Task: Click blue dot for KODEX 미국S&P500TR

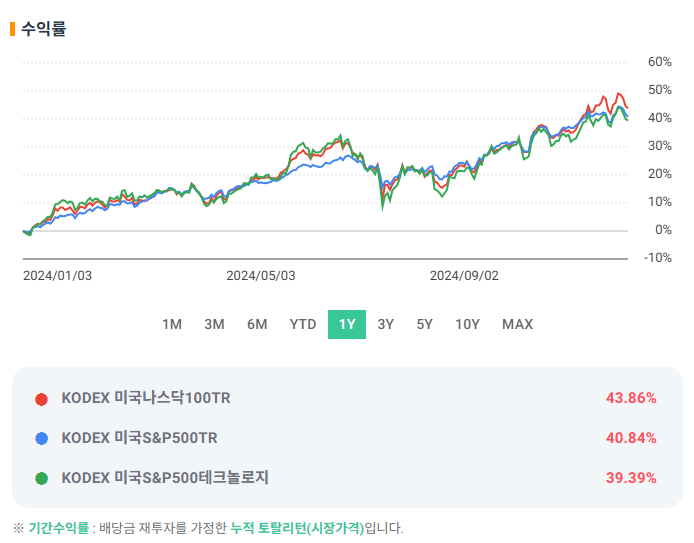Action: click(x=42, y=439)
